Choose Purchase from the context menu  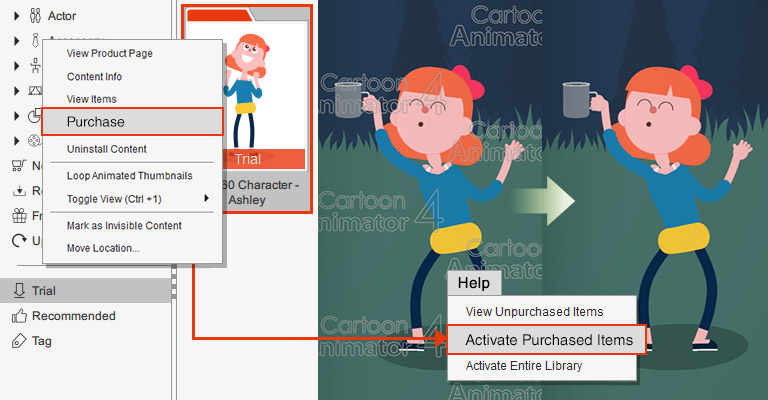click(x=95, y=122)
